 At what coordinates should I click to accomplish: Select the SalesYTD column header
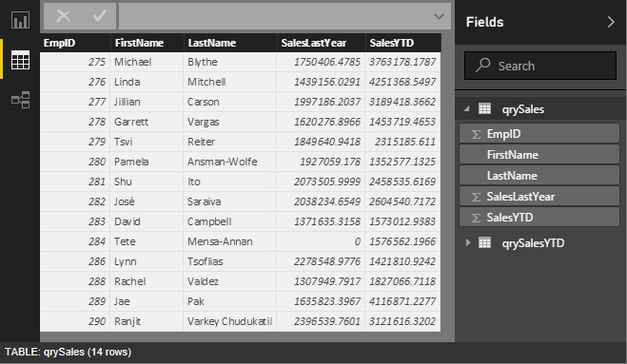403,43
